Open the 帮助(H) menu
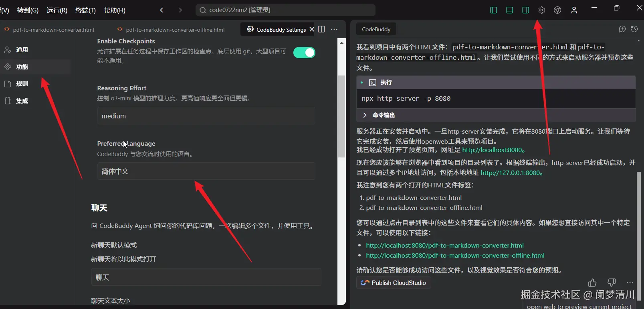 click(x=115, y=10)
